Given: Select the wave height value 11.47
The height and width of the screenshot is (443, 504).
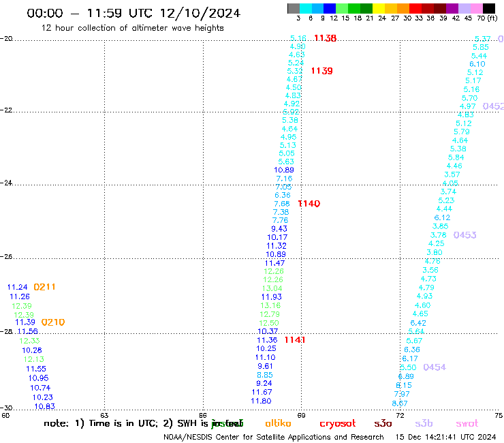Looking at the screenshot, I should (274, 263).
